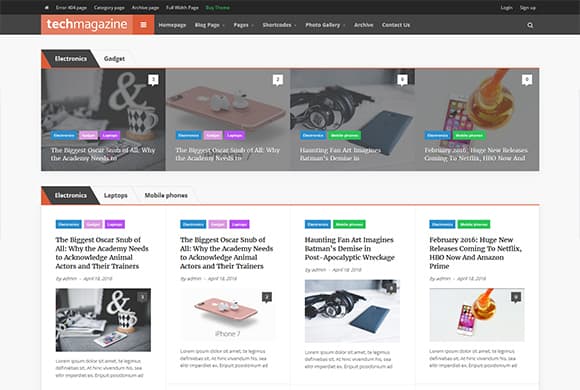Click comment bubble on iPhone 7 thumbnail

tap(267, 297)
